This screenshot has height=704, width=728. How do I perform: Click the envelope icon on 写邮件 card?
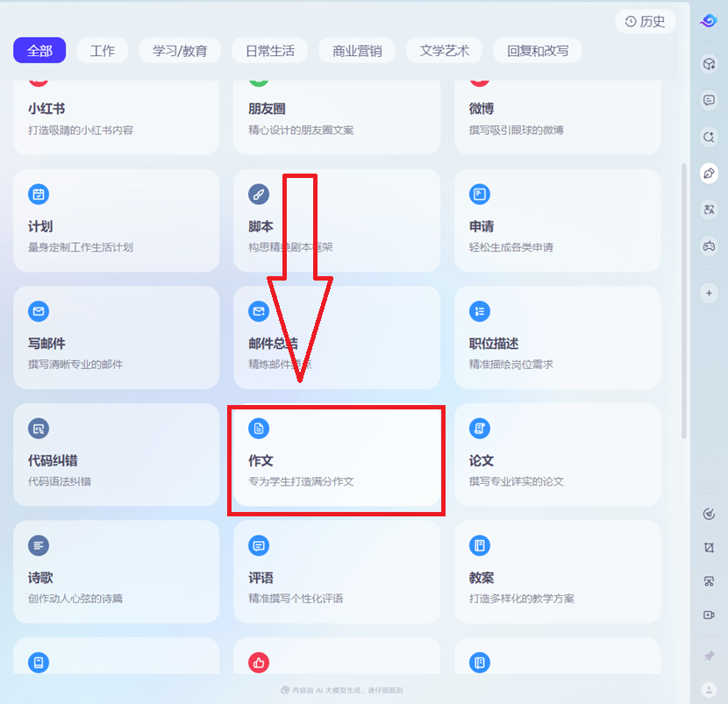(39, 311)
